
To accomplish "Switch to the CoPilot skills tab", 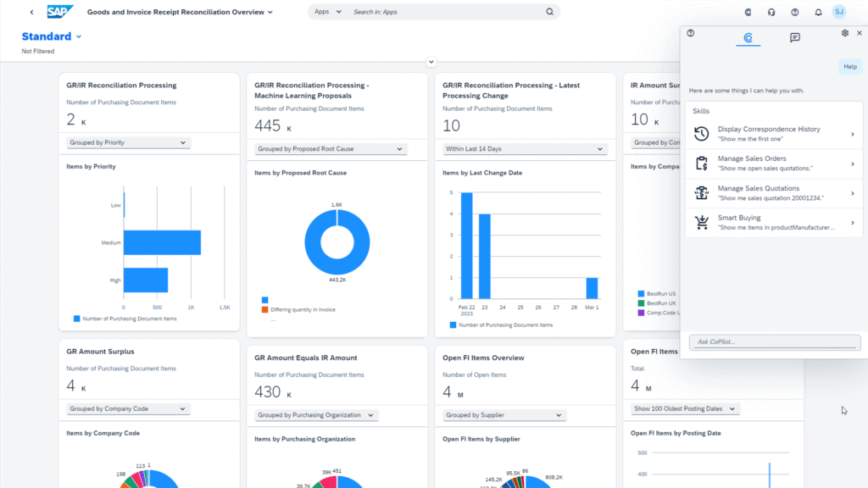I will click(x=748, y=37).
